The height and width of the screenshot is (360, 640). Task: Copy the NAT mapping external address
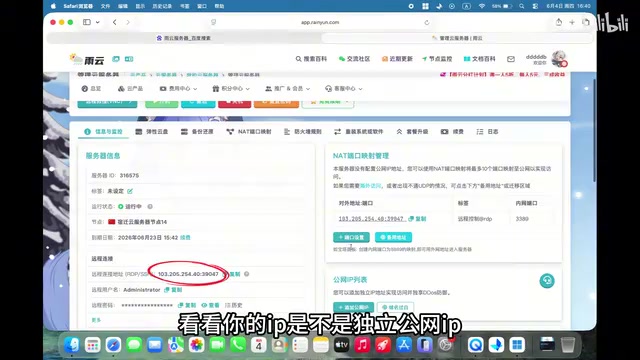[x=417, y=219]
